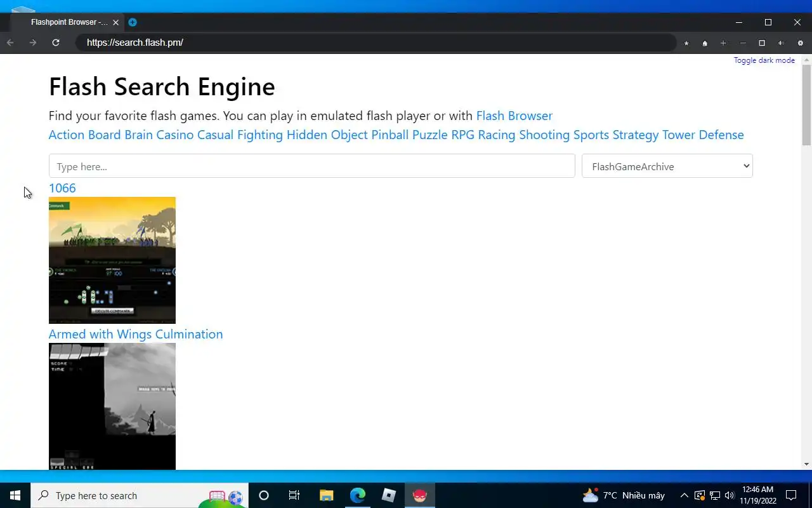Reload the page with the refresh icon

56,43
